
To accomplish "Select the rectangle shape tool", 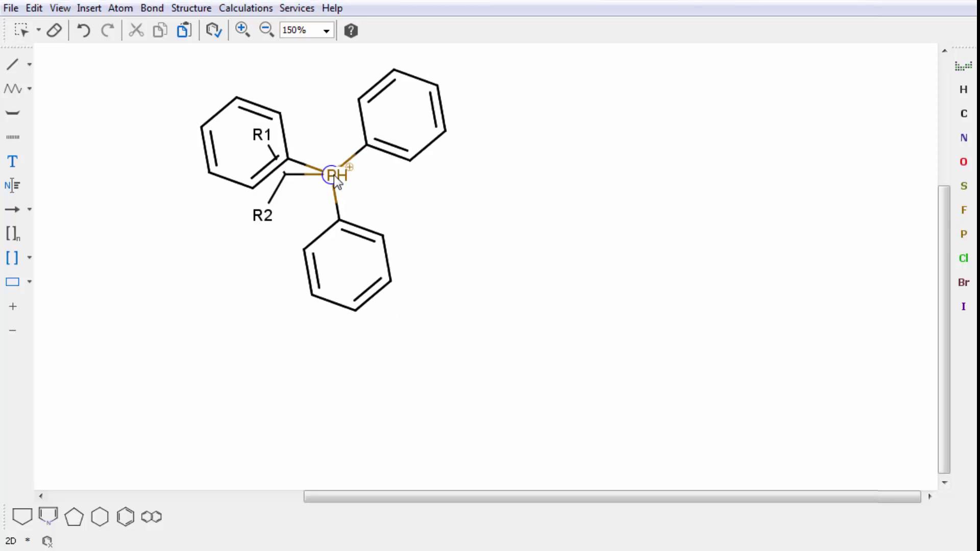I will pos(12,282).
